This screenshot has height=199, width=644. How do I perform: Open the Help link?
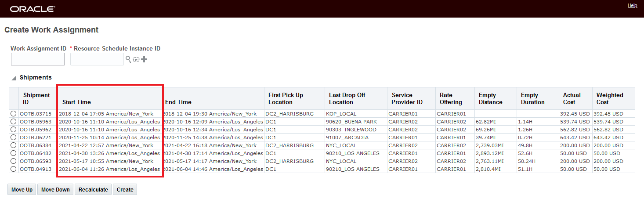tap(632, 6)
